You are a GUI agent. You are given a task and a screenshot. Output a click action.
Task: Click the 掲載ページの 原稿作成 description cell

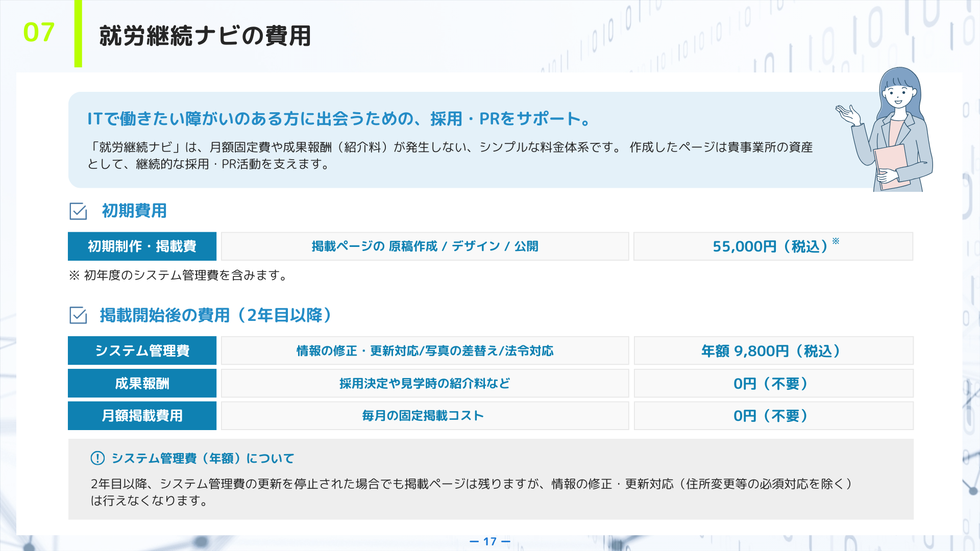[425, 246]
